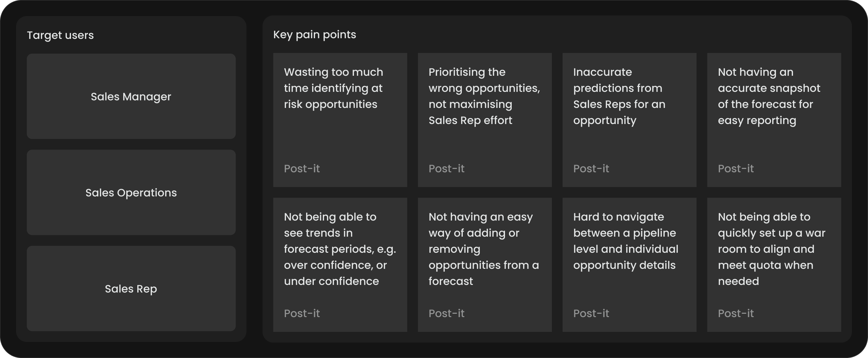Click Post-it label under 'war room' note
Viewport: 868px width, 358px height.
[736, 313]
